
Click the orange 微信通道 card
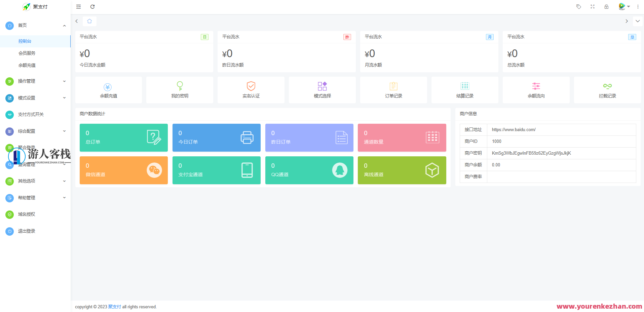(x=123, y=170)
